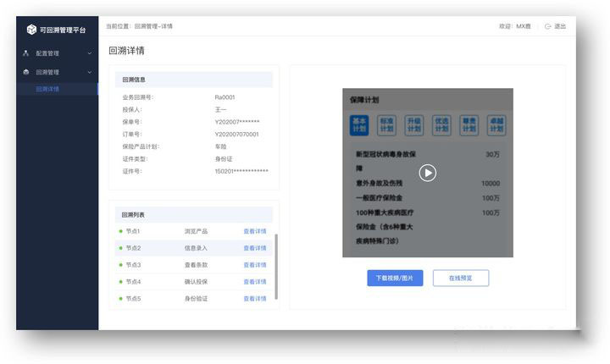The width and height of the screenshot is (610, 364).
Task: Select the 标准计划 plan tile
Action: coord(386,125)
